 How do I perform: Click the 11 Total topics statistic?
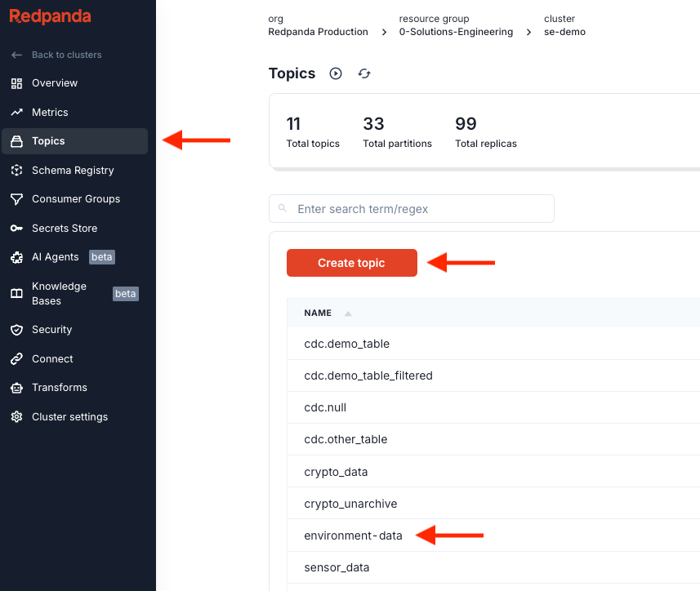pos(313,132)
